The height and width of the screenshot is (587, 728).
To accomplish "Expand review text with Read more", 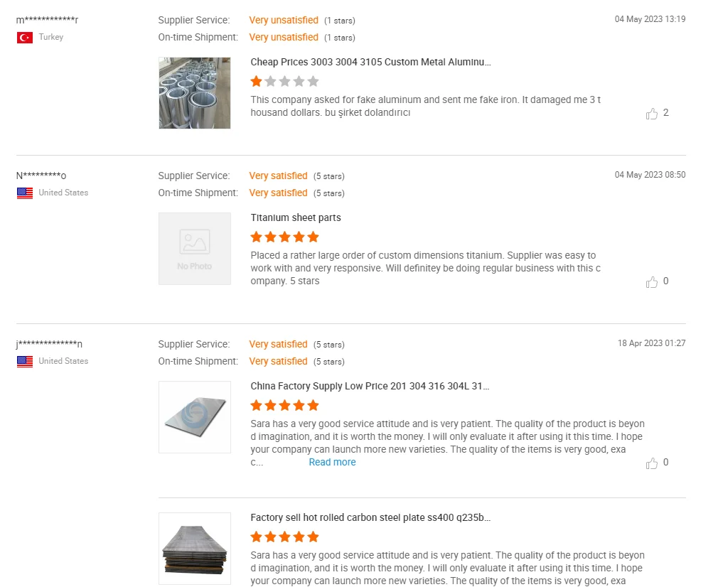I will [x=332, y=463].
